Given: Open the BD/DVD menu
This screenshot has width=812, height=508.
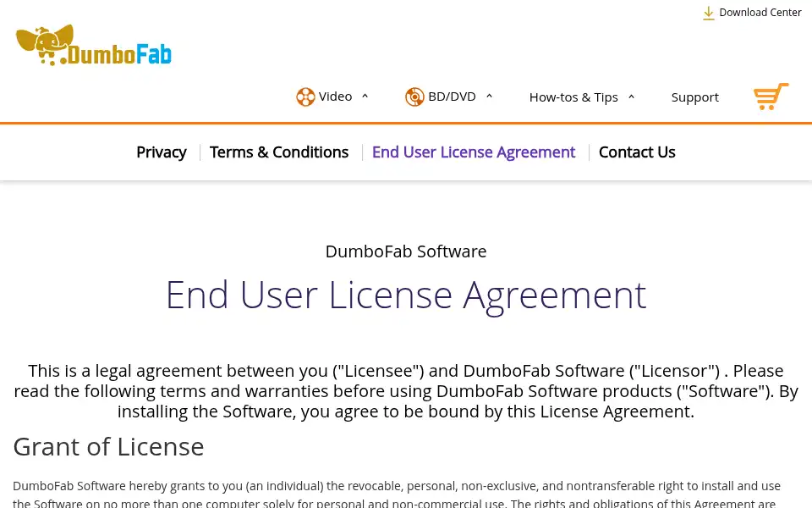Looking at the screenshot, I should tap(452, 97).
